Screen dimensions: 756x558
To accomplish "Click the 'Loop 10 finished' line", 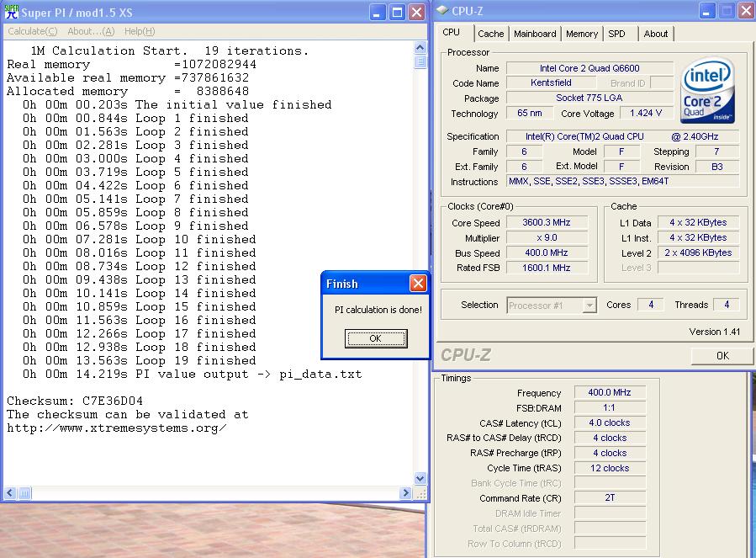I will [140, 239].
